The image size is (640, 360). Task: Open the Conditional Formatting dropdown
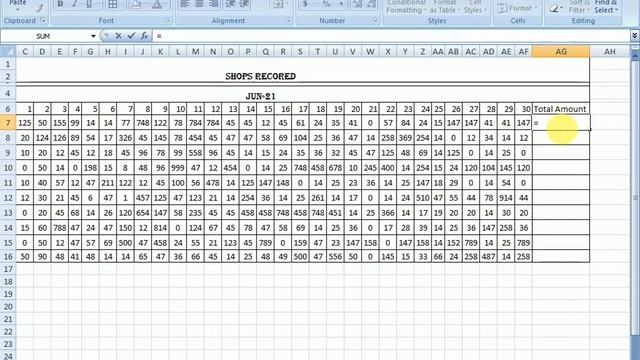pos(406,7)
